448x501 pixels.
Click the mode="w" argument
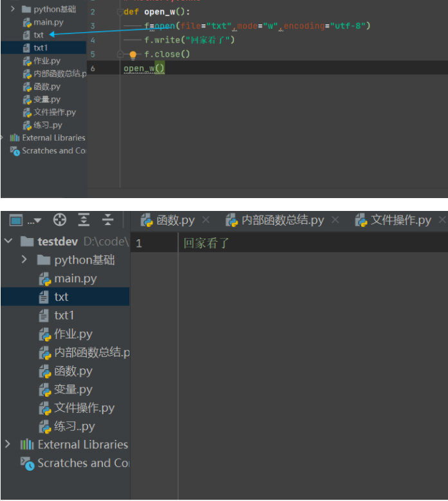pyautogui.click(x=257, y=26)
